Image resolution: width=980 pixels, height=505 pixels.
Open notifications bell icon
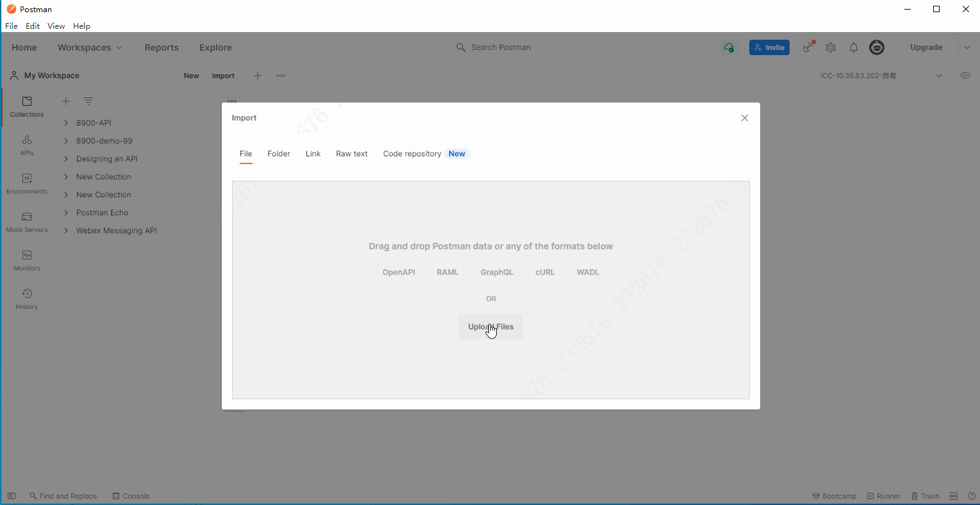[854, 47]
